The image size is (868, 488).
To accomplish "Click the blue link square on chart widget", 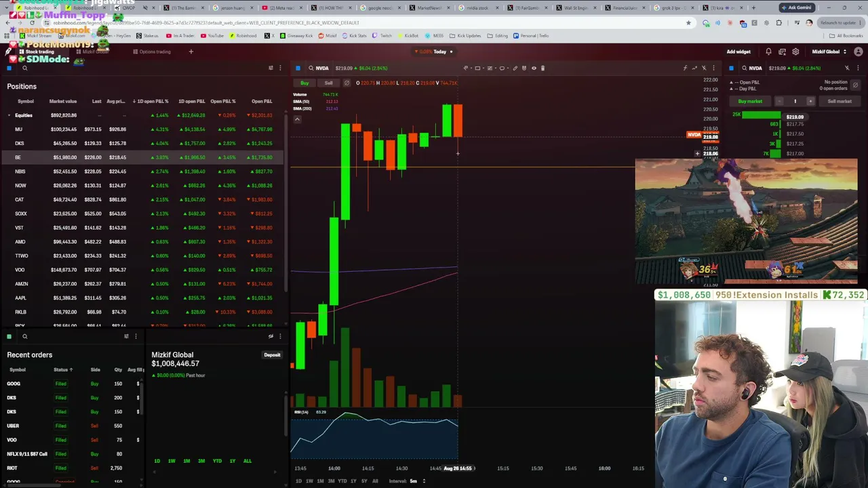I will pos(298,68).
